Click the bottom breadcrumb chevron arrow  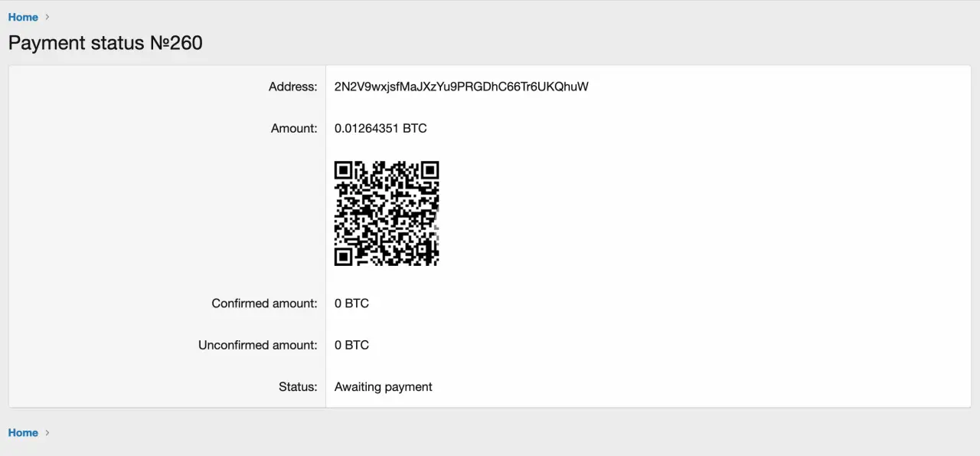(x=47, y=432)
